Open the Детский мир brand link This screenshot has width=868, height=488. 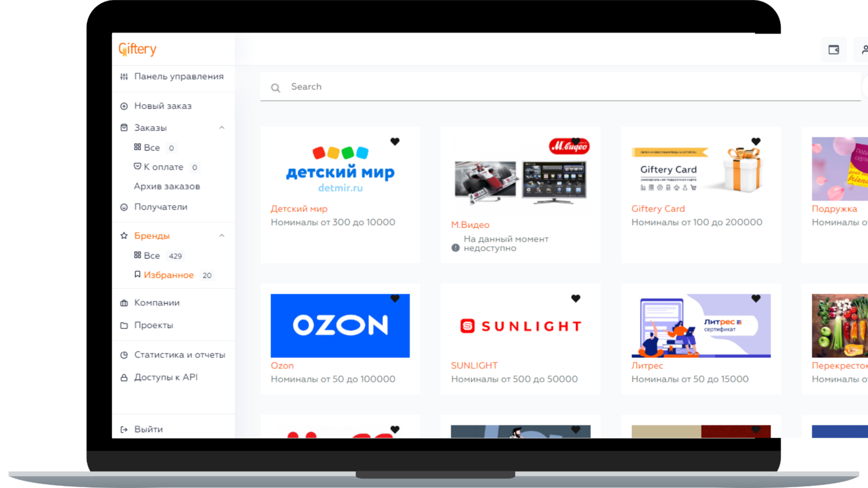(x=299, y=209)
